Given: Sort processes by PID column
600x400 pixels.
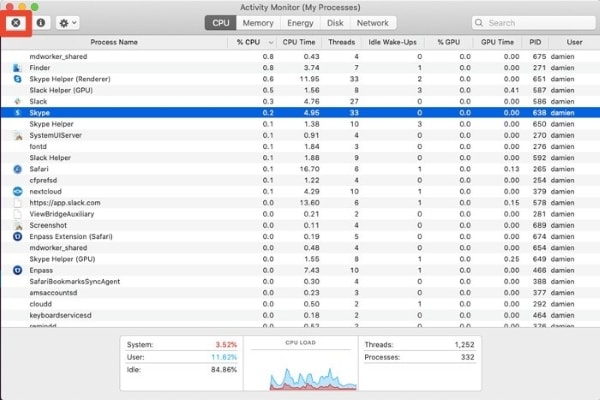Looking at the screenshot, I should click(x=535, y=42).
